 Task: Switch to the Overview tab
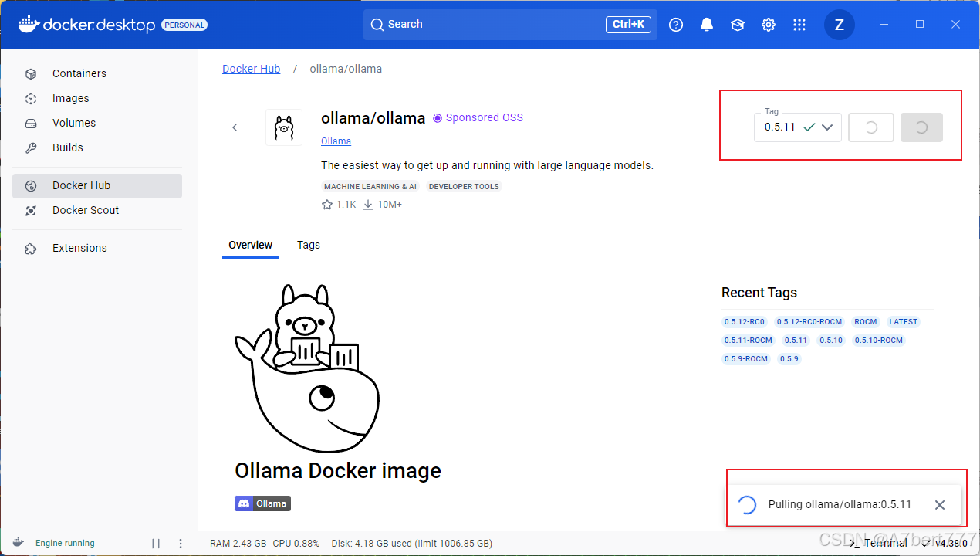pyautogui.click(x=250, y=245)
